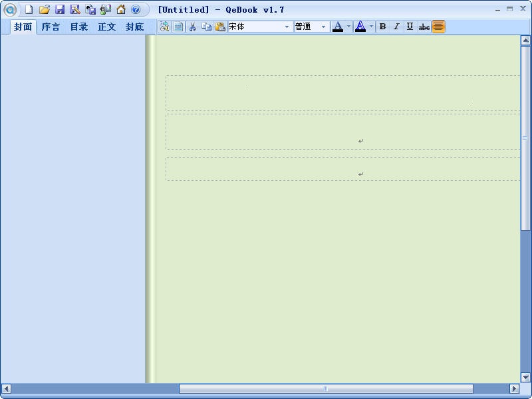Click the QeBook round application logo button
Image resolution: width=532 pixels, height=399 pixels.
[10, 10]
